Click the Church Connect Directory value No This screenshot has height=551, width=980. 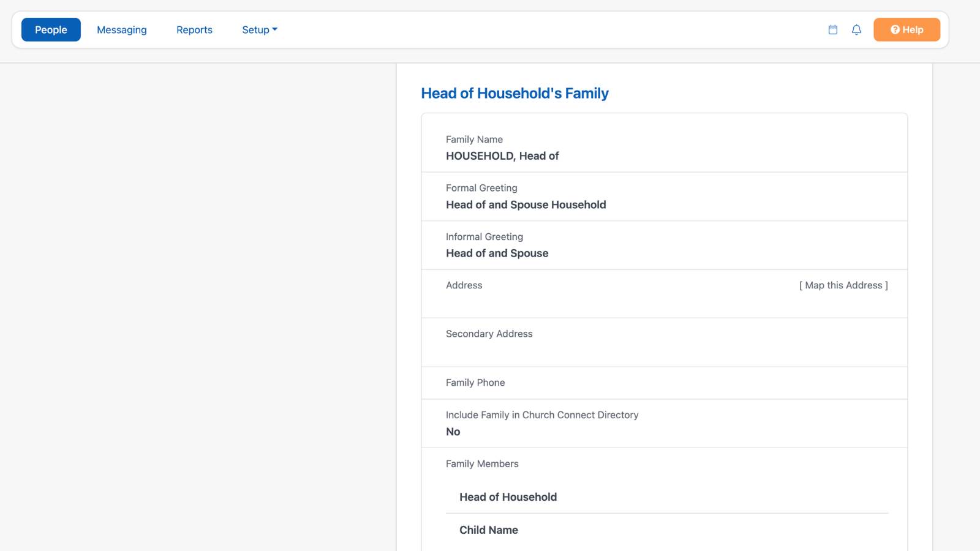453,432
